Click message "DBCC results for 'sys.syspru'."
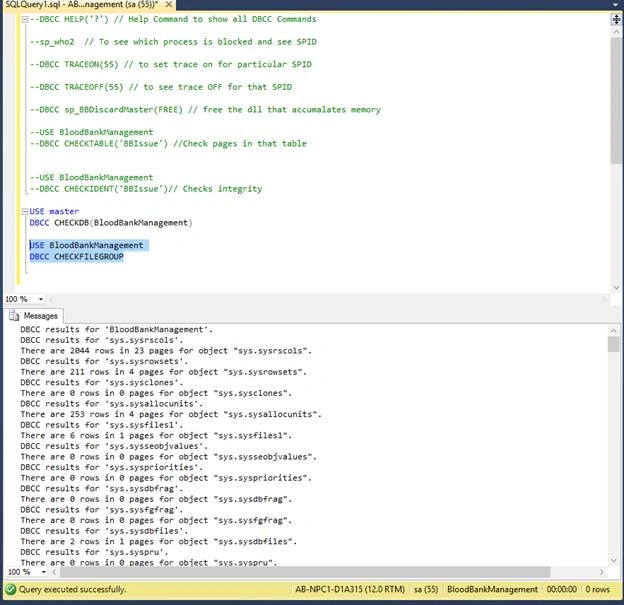This screenshot has height=605, width=624. pyautogui.click(x=94, y=552)
